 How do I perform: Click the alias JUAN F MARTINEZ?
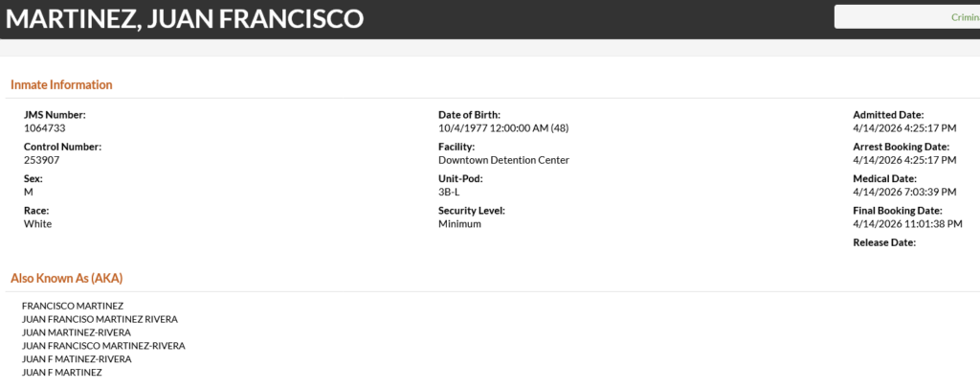[62, 372]
